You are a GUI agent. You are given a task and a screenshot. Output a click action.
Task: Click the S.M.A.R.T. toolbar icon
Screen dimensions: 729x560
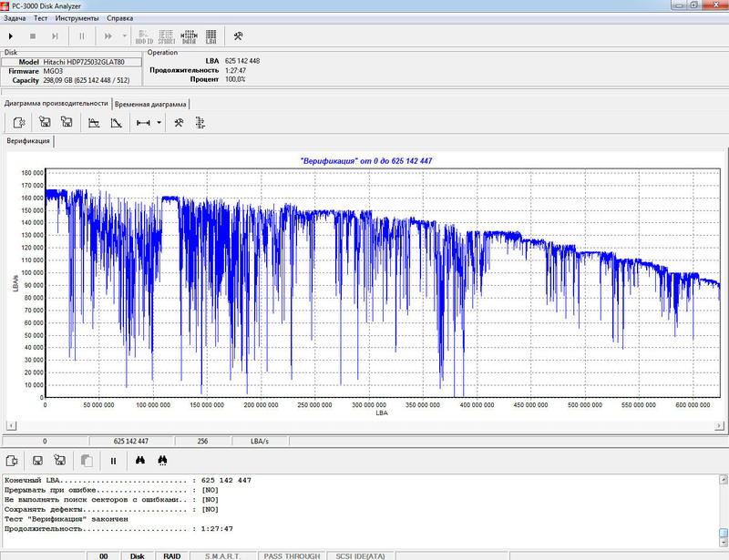(x=165, y=36)
